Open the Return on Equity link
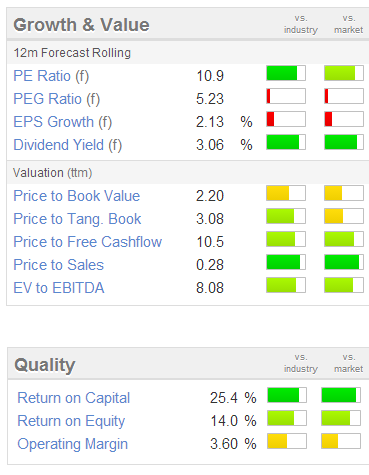 [x=71, y=421]
